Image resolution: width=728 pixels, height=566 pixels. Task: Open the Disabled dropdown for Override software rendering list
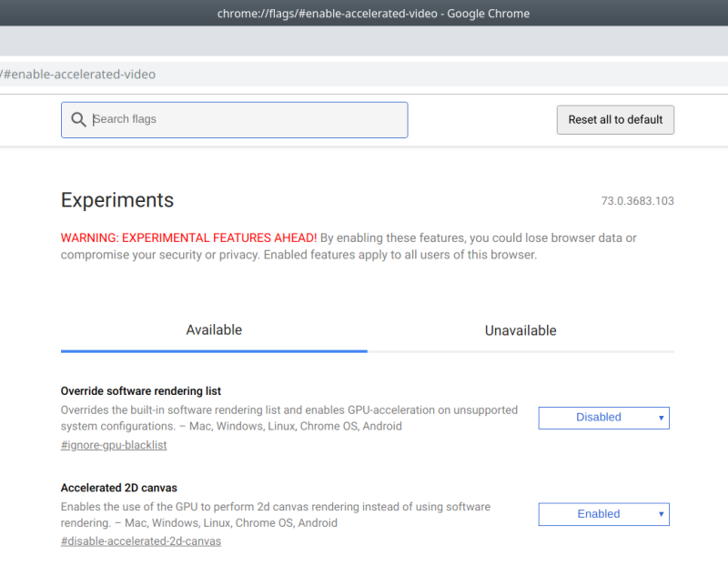point(603,418)
